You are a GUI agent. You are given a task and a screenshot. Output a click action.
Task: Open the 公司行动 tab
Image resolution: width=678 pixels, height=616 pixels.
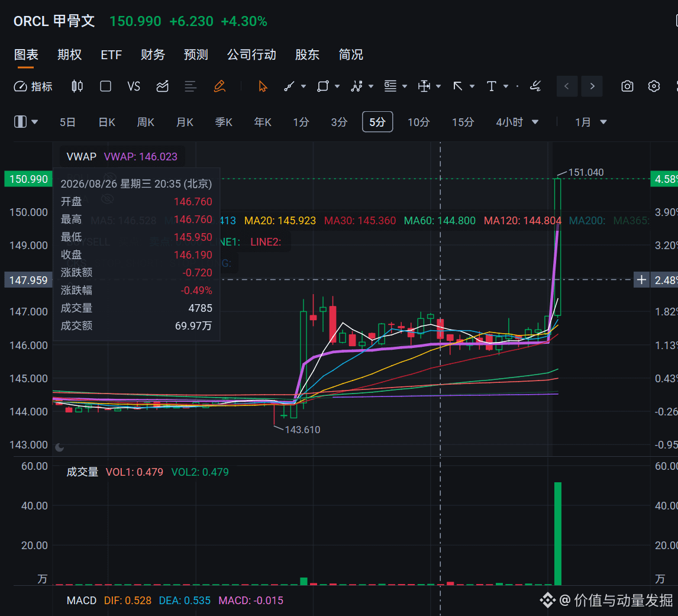[251, 55]
